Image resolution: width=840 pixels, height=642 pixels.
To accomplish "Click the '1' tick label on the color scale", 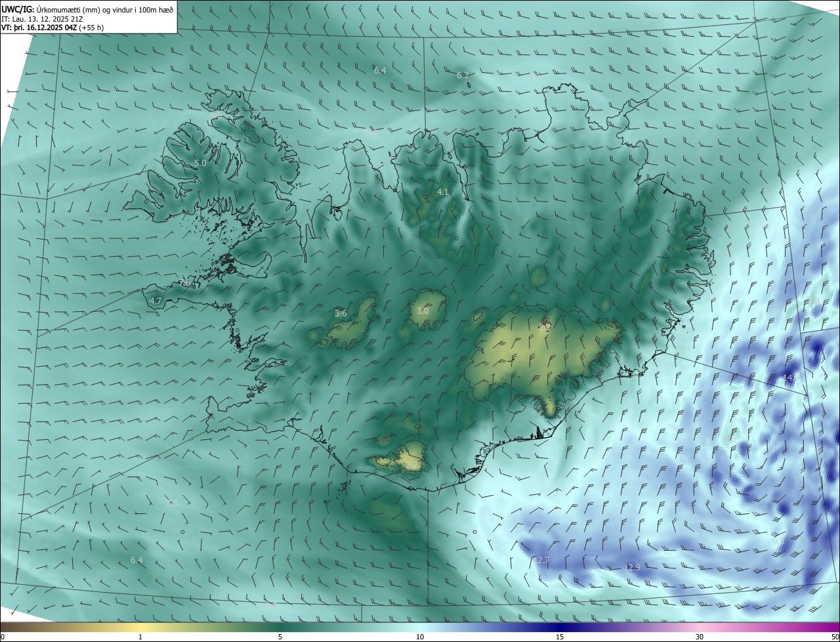I will click(140, 637).
